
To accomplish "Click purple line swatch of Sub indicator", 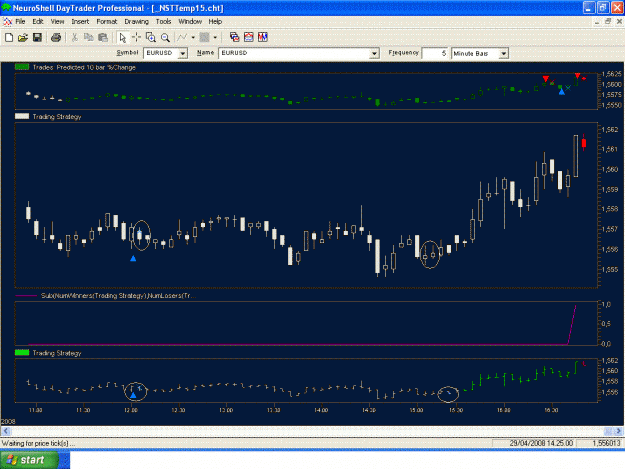I will (x=26, y=296).
